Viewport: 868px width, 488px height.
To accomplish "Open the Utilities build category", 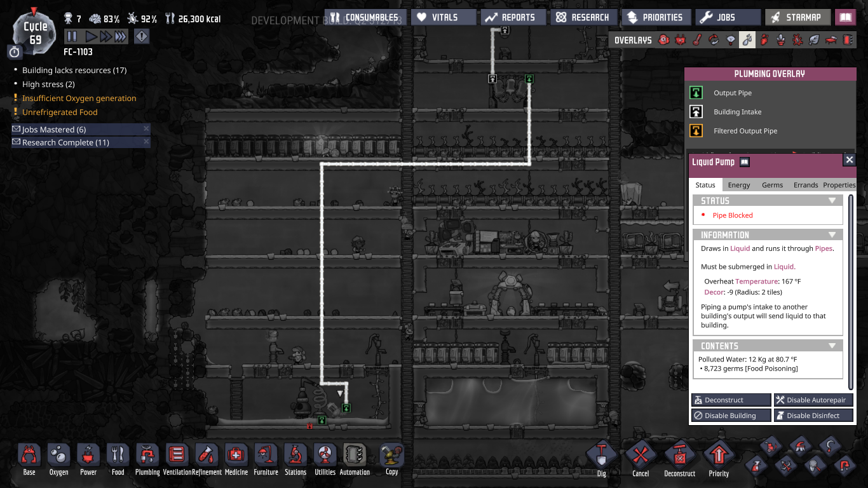I will tap(325, 459).
